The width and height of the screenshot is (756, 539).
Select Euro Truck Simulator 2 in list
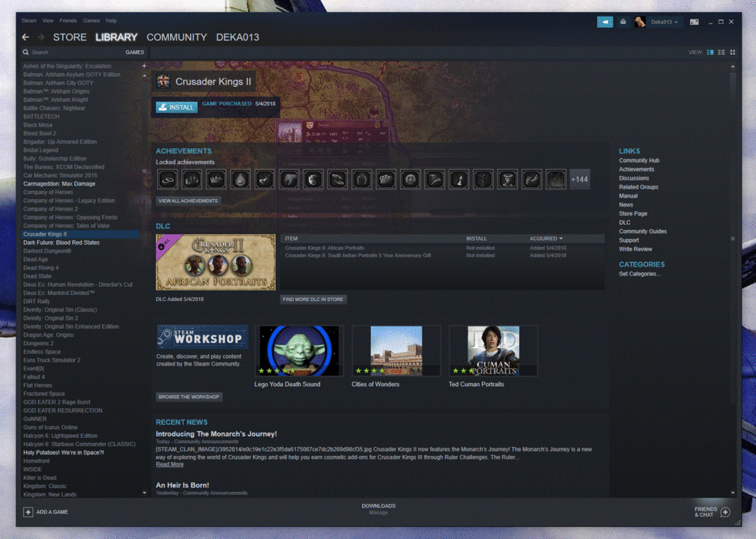click(x=52, y=360)
